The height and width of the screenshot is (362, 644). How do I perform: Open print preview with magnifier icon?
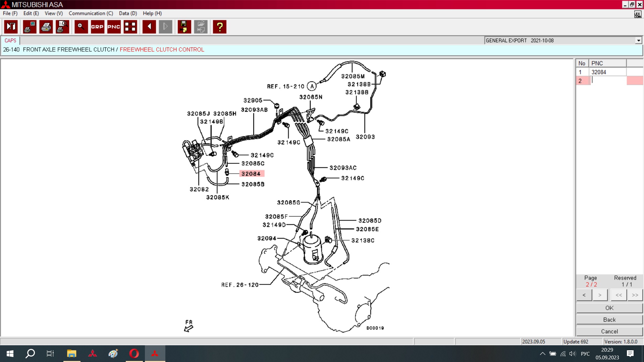62,27
